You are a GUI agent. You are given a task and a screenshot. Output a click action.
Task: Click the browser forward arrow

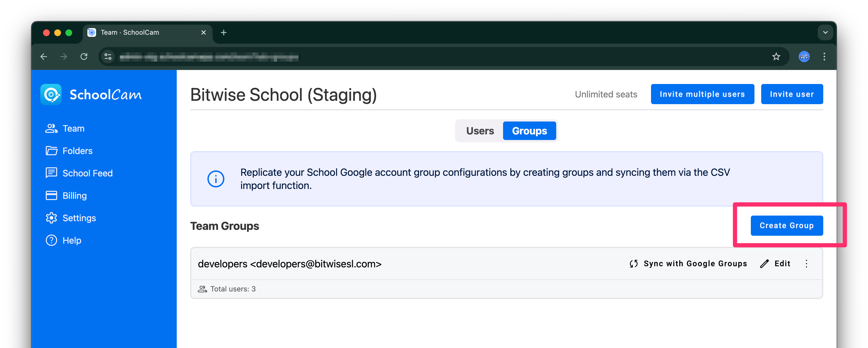64,57
